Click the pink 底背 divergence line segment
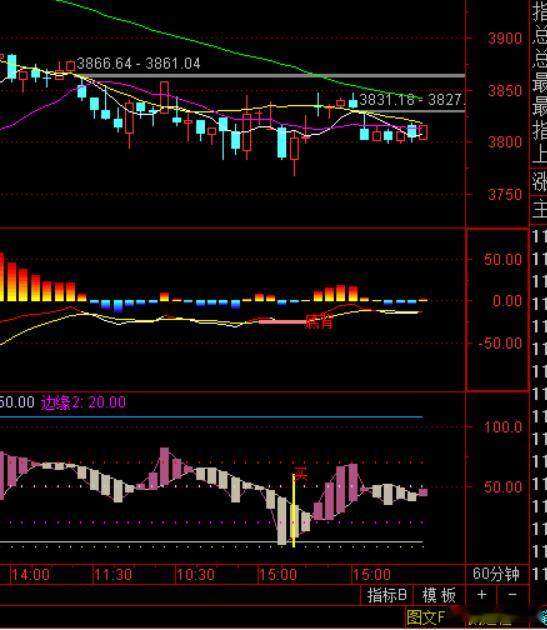This screenshot has height=630, width=547. (x=283, y=322)
